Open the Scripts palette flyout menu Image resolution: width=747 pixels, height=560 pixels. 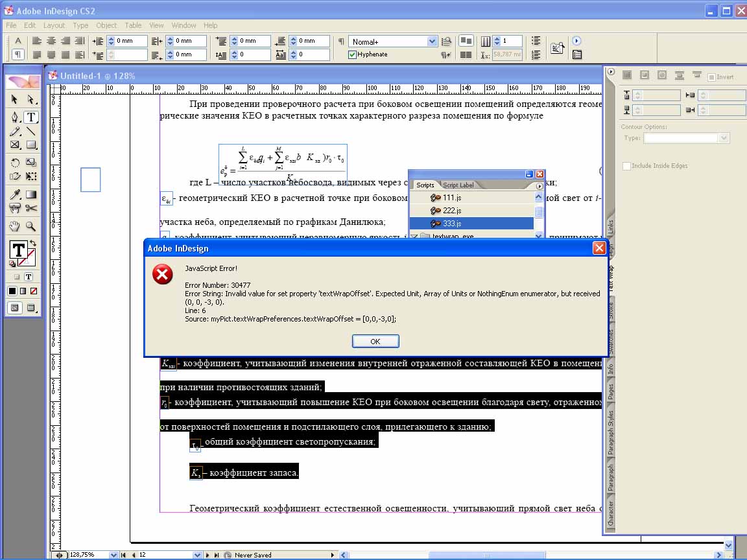[x=539, y=186]
